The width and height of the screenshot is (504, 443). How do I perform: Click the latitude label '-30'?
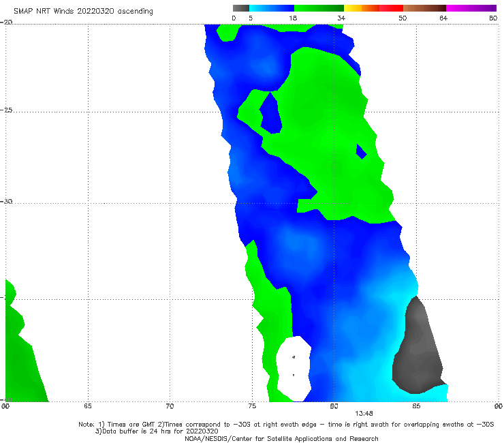point(6,201)
